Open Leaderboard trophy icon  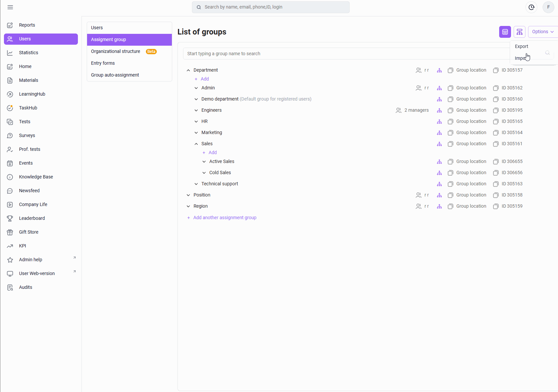click(10, 218)
